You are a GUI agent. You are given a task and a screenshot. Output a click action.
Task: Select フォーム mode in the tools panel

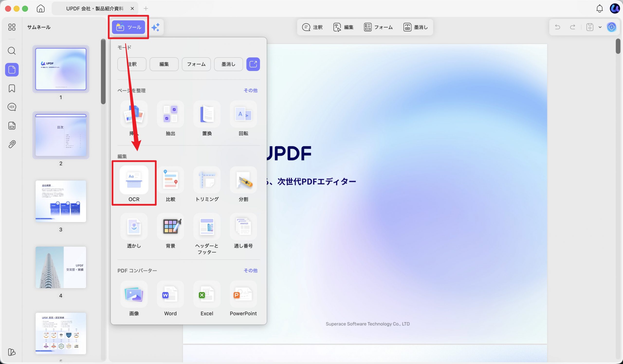tap(196, 64)
